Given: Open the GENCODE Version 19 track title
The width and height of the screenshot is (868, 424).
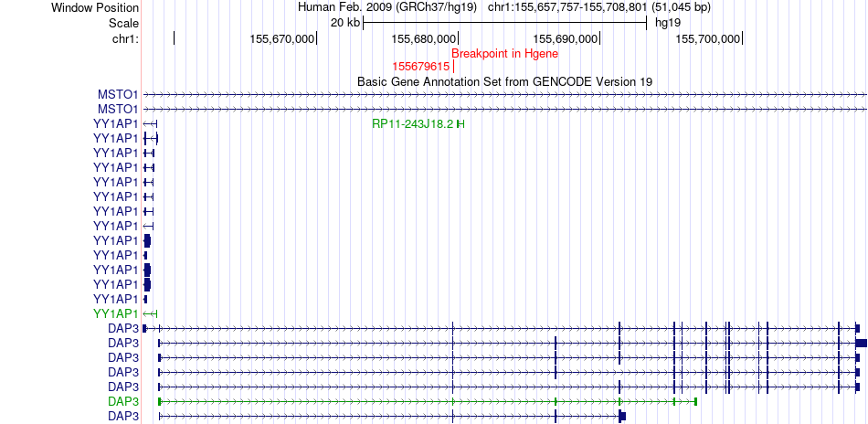Looking at the screenshot, I should (x=504, y=81).
